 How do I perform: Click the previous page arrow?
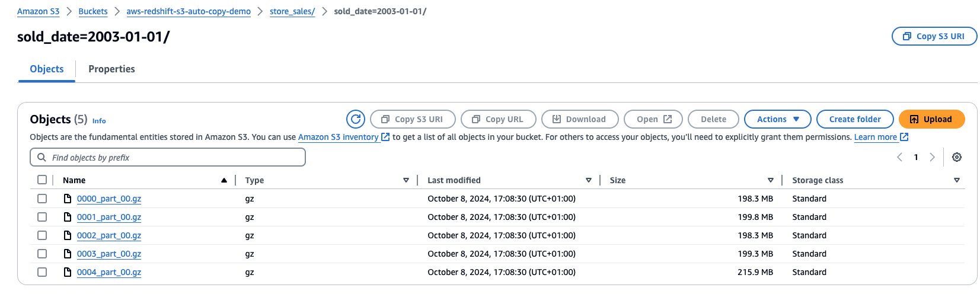(900, 157)
